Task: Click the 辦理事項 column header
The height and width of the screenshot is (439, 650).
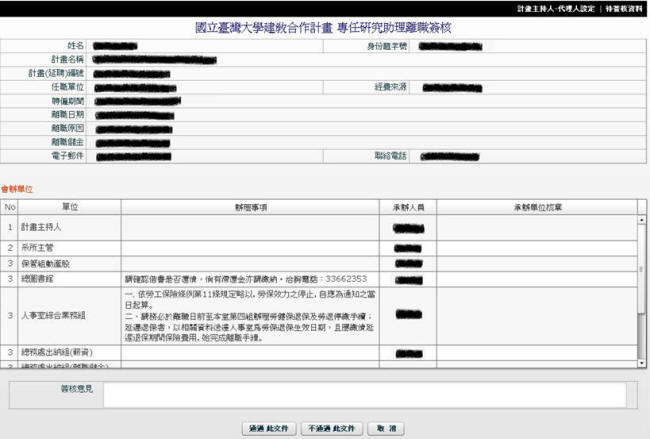Action: pos(250,207)
